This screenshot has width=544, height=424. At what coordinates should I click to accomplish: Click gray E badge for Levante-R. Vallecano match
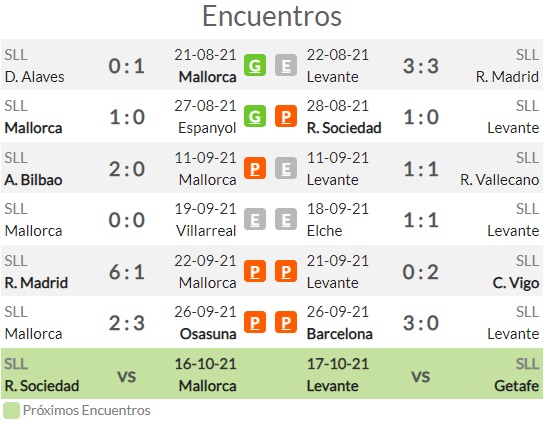286,168
